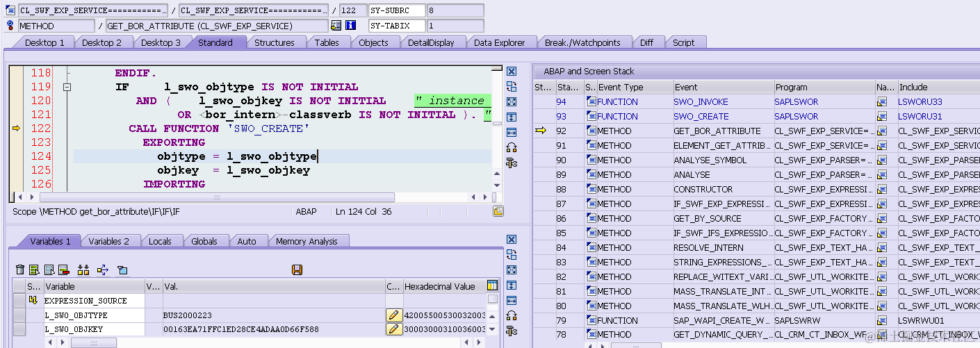This screenshot has height=348, width=980.
Task: Open the Memory Analysis tab
Action: (x=307, y=241)
